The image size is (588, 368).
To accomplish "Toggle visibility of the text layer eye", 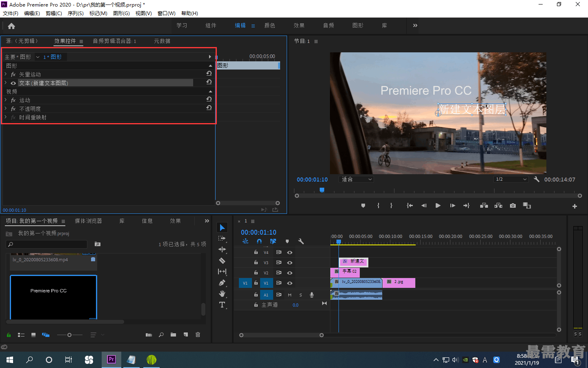I will click(x=13, y=83).
